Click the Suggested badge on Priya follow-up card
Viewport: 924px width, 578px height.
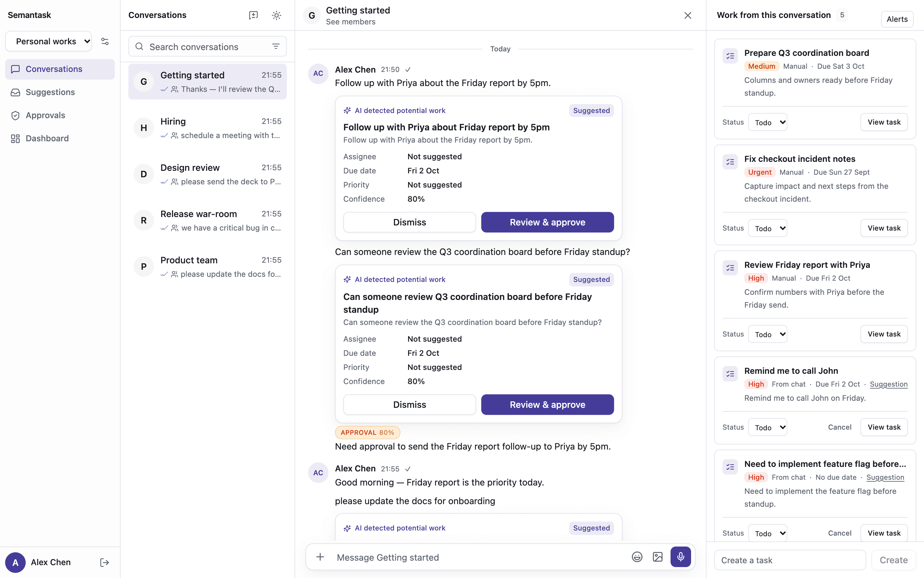[x=591, y=110]
